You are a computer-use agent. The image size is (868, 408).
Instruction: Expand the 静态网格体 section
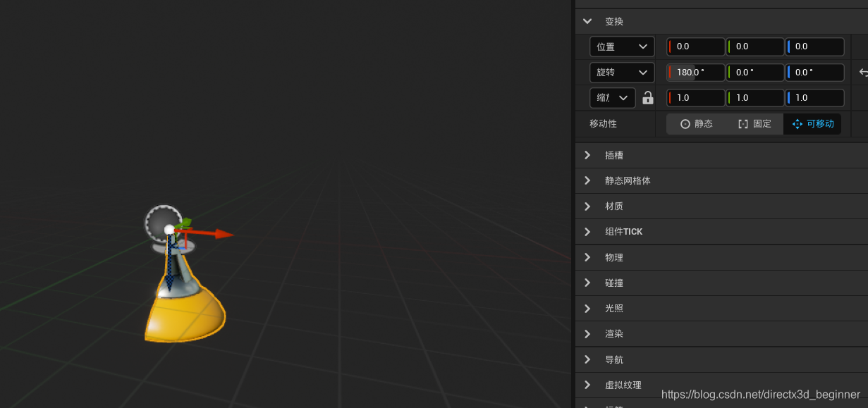[x=587, y=180]
